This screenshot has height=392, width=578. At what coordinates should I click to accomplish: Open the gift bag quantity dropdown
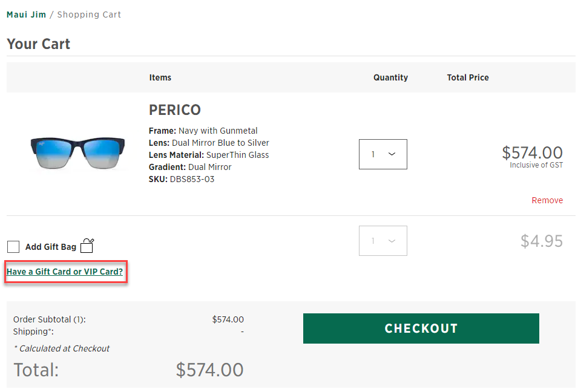383,241
